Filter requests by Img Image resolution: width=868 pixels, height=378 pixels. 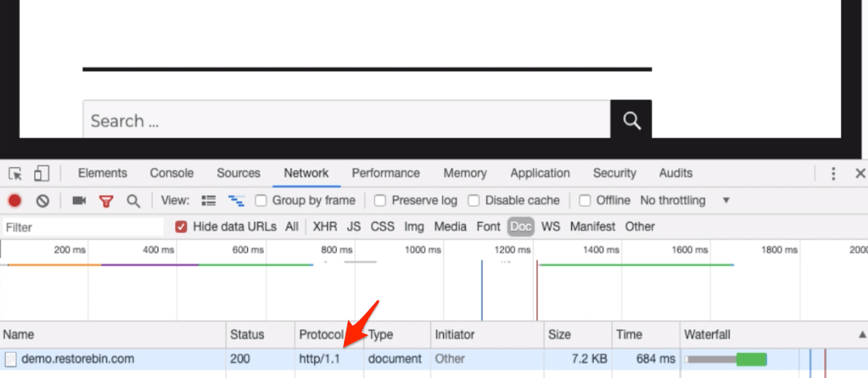coord(414,227)
